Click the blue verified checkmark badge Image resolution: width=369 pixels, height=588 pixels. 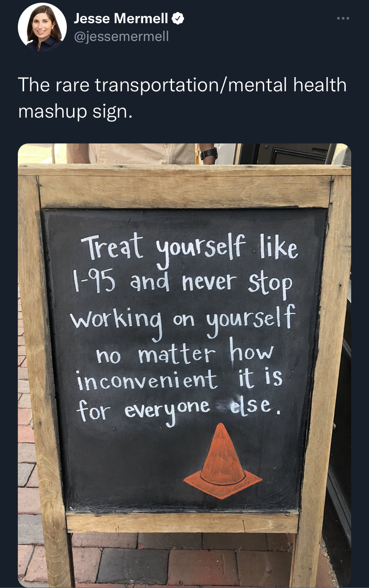(178, 18)
